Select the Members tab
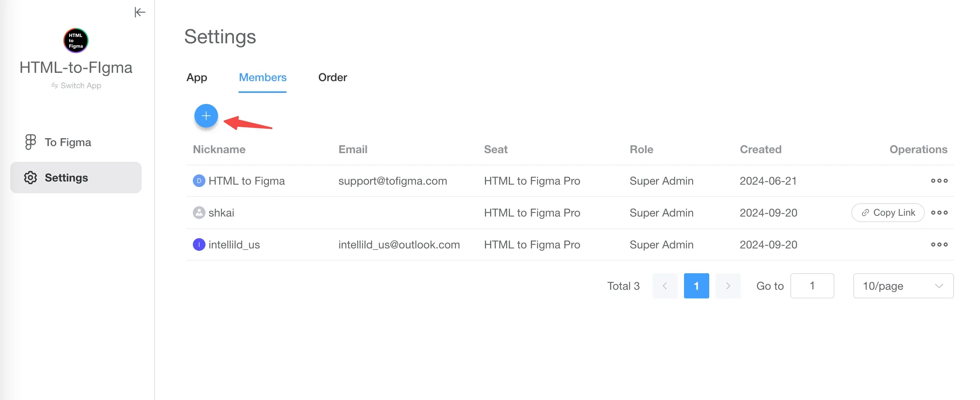Screen dimensions: 980x400 pyautogui.click(x=263, y=78)
